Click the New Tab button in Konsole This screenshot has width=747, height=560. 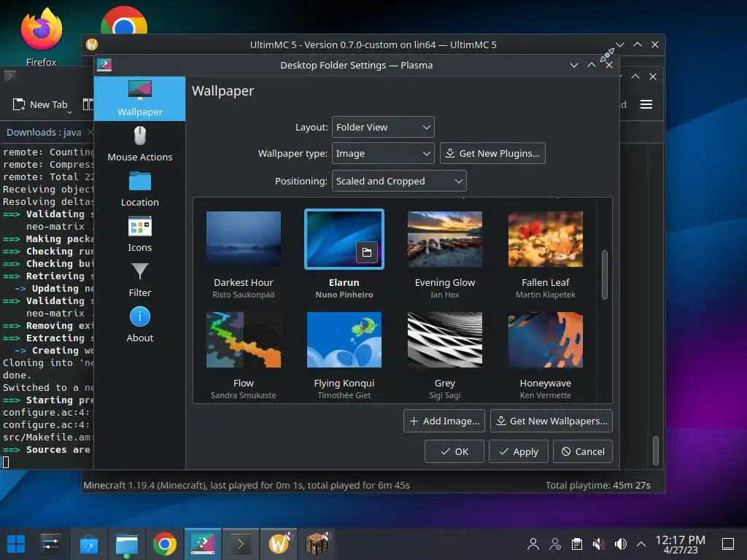pos(40,104)
